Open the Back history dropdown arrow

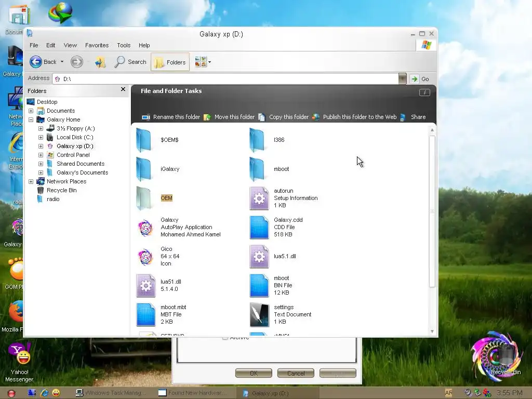[x=62, y=62]
